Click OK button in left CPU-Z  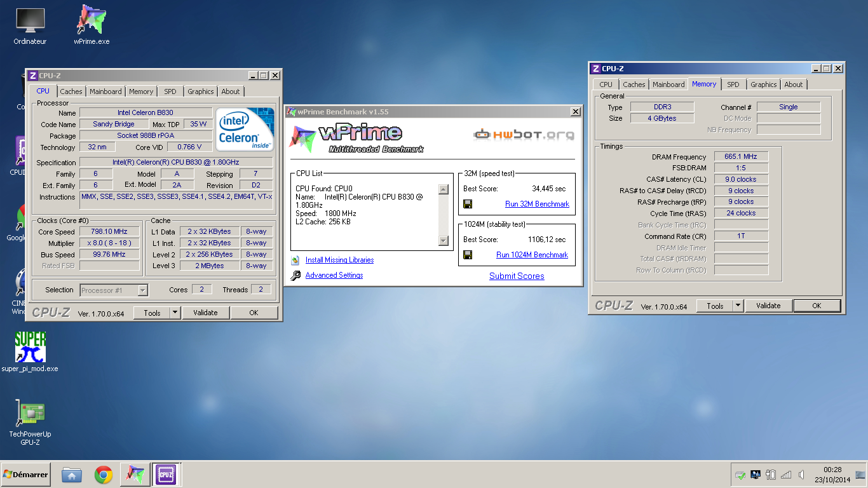coord(254,313)
